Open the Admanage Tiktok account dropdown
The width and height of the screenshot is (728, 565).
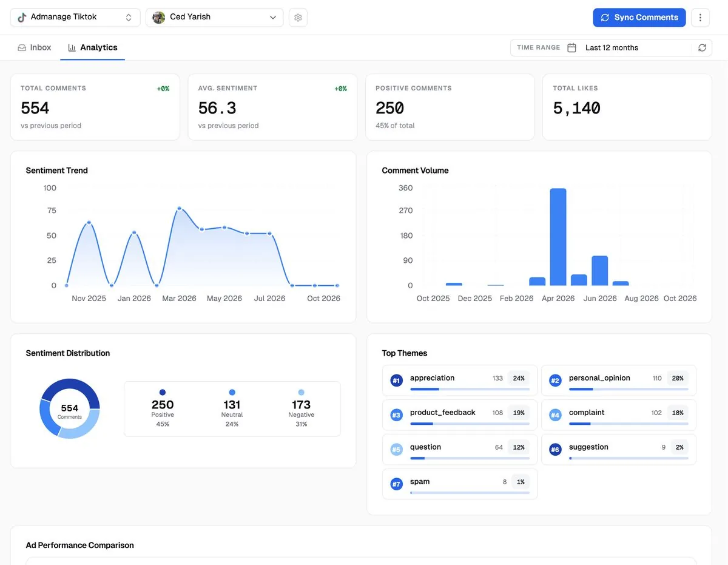tap(75, 18)
